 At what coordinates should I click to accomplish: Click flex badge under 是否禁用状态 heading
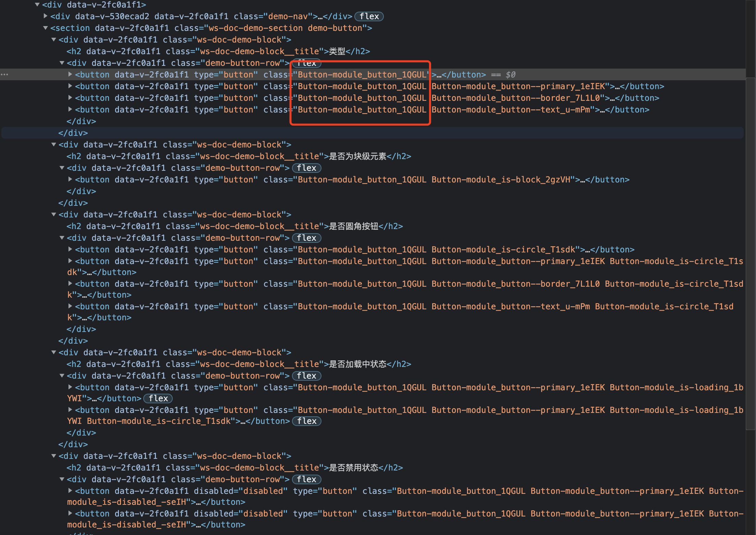[306, 479]
